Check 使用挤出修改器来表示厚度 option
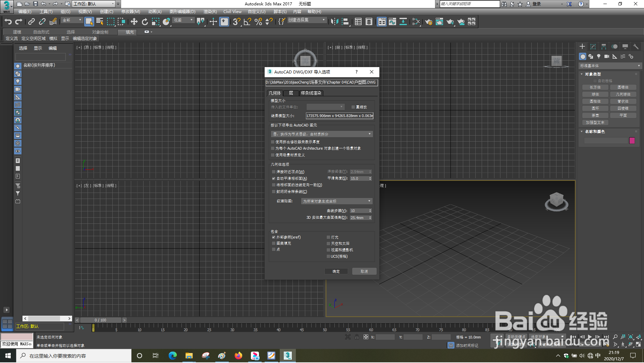The width and height of the screenshot is (644, 363). (x=273, y=142)
